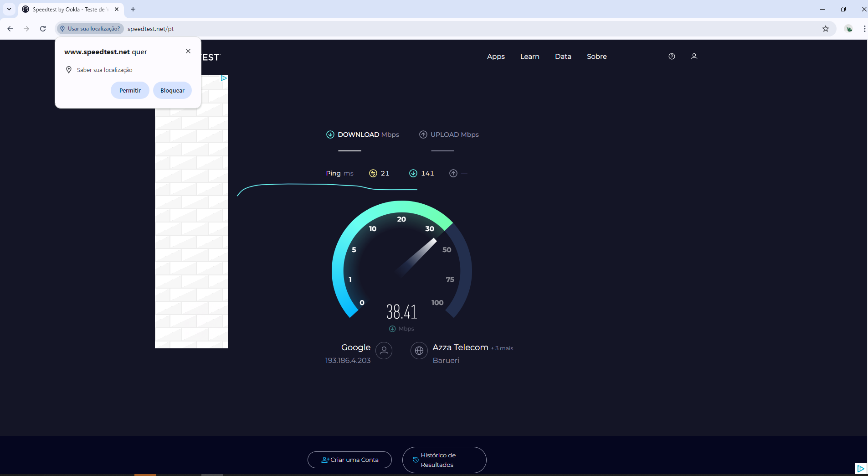868x476 pixels.
Task: Block location with Bloquear button
Action: (172, 90)
